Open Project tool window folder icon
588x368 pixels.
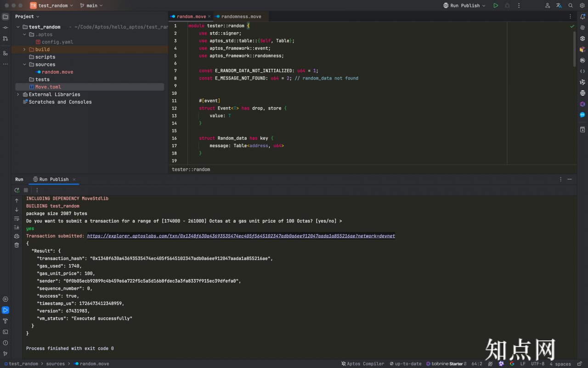coord(6,17)
